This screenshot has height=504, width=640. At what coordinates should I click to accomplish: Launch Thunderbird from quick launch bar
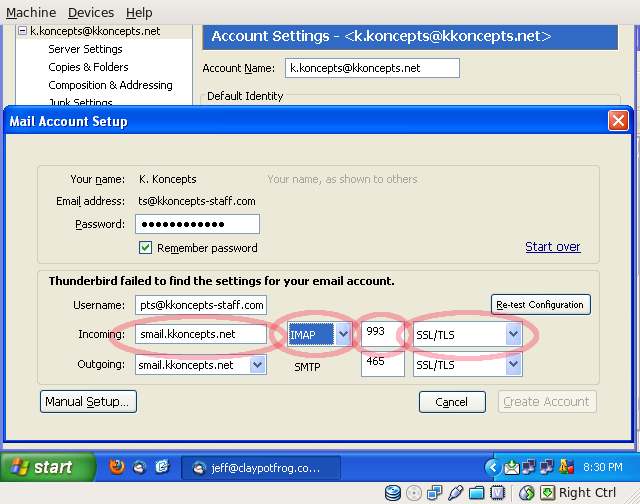[140, 467]
